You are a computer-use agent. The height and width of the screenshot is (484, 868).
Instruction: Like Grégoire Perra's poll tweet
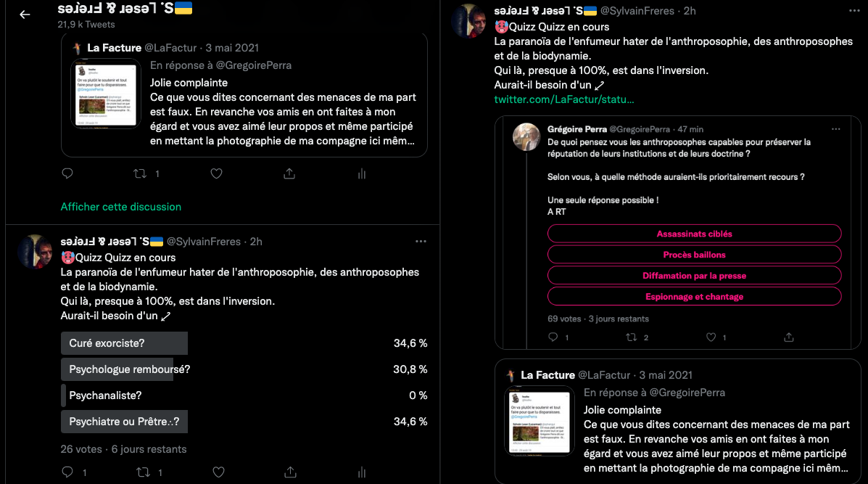coord(711,337)
